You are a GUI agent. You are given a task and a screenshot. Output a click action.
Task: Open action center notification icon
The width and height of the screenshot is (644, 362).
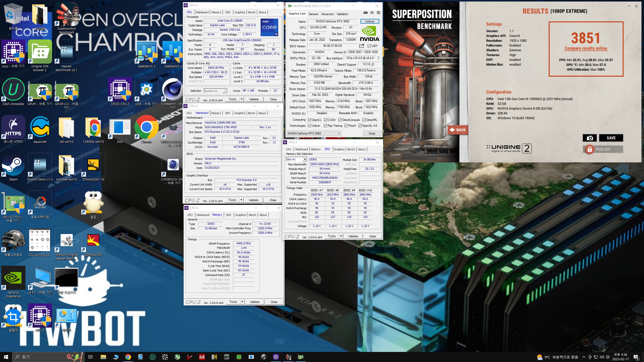coord(636,357)
